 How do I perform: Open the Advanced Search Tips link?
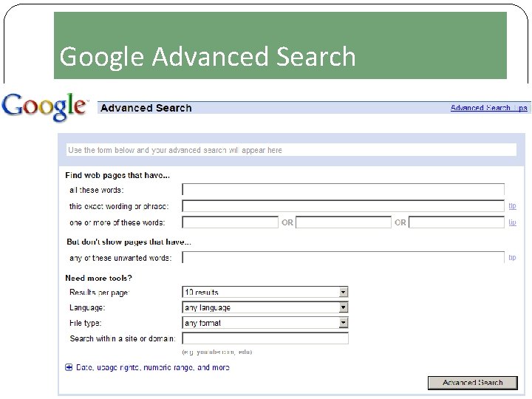tap(488, 108)
